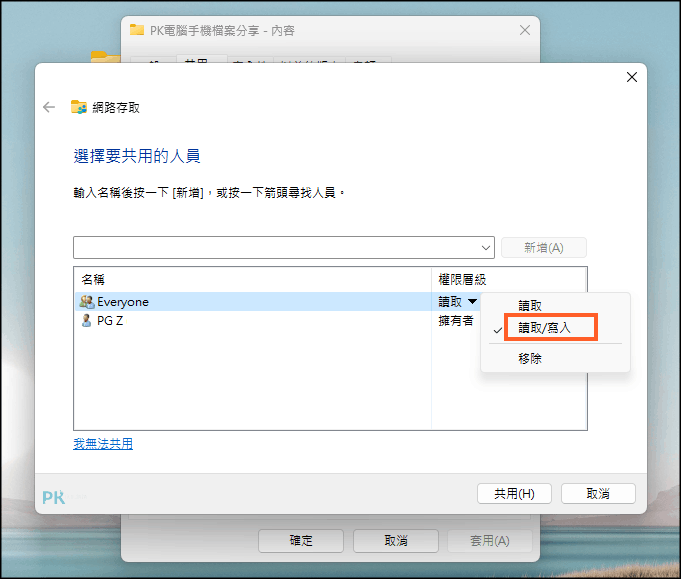Close the 內容 properties window
The image size is (681, 579).
pos(525,30)
